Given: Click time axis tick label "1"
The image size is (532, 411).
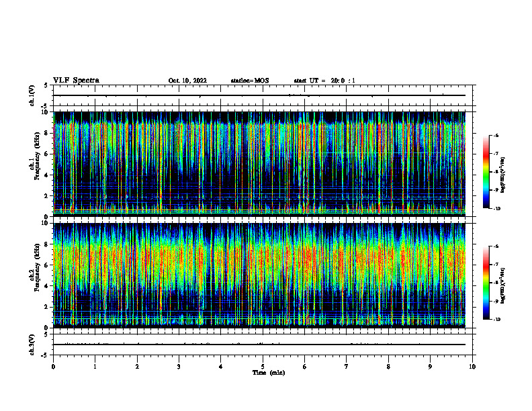Looking at the screenshot, I should tap(95, 367).
